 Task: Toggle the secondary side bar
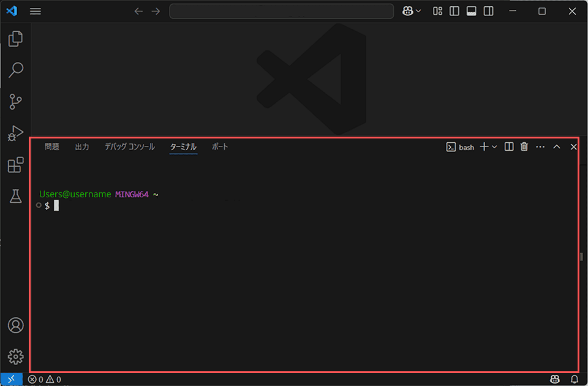tap(488, 11)
